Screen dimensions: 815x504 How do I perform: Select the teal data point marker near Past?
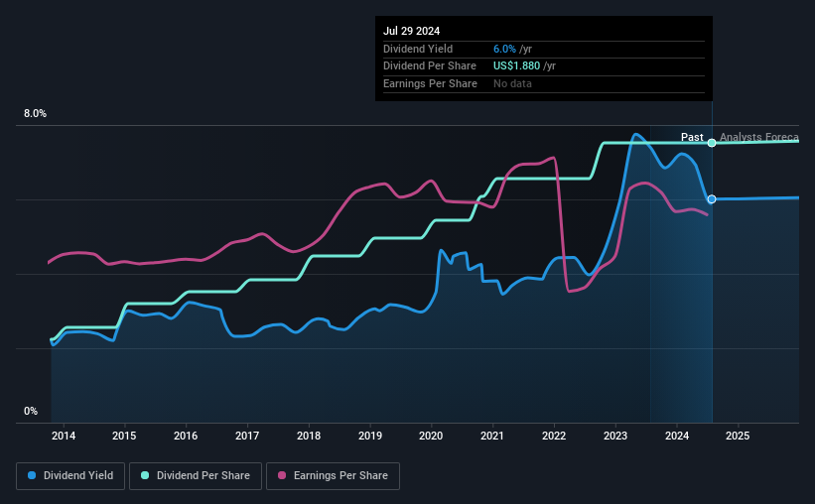click(x=712, y=143)
